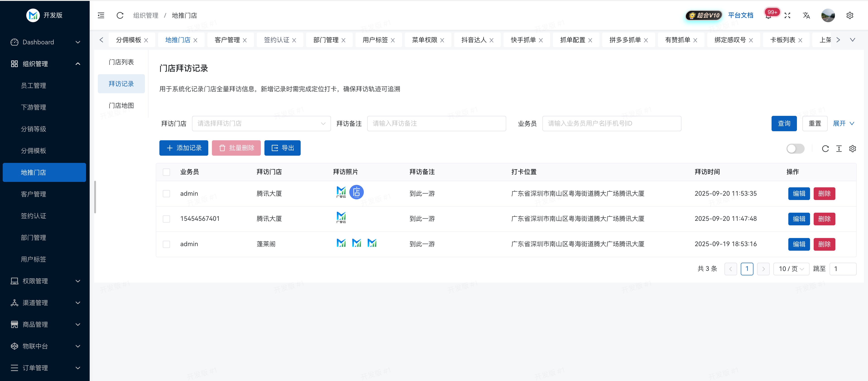Check the select-all header checkbox

(x=166, y=172)
